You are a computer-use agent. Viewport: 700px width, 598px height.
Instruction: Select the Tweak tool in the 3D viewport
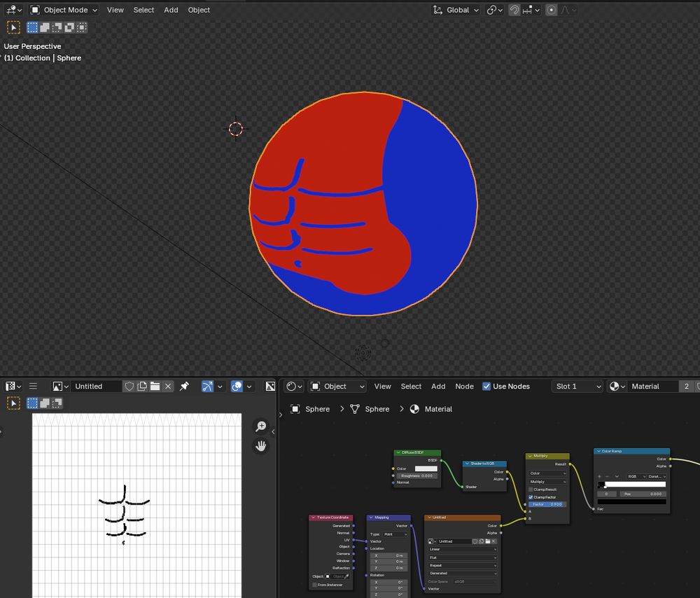[13, 27]
